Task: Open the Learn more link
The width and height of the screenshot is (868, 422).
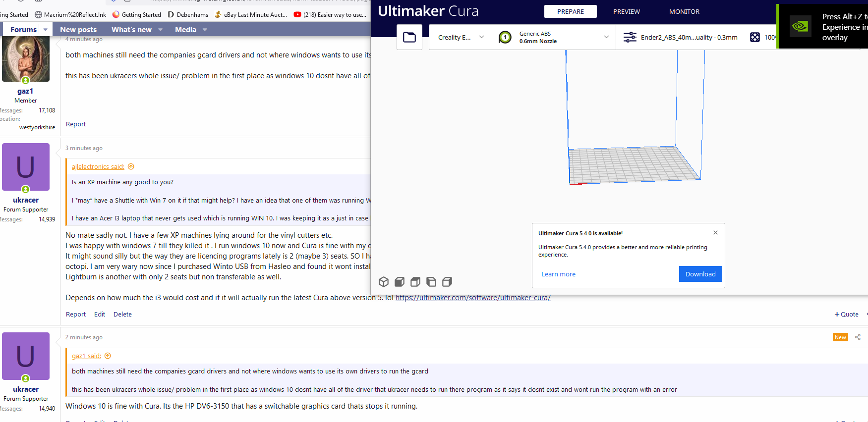Action: (558, 274)
